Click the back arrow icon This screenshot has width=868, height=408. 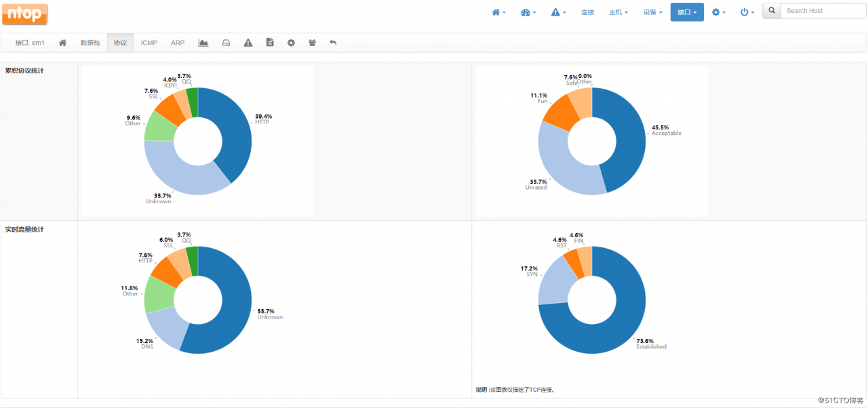click(x=333, y=43)
